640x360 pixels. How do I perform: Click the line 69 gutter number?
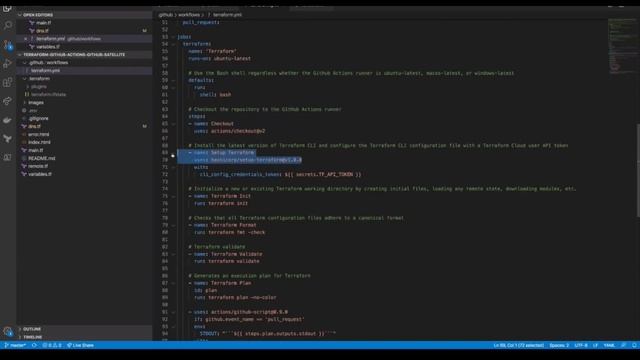165,153
